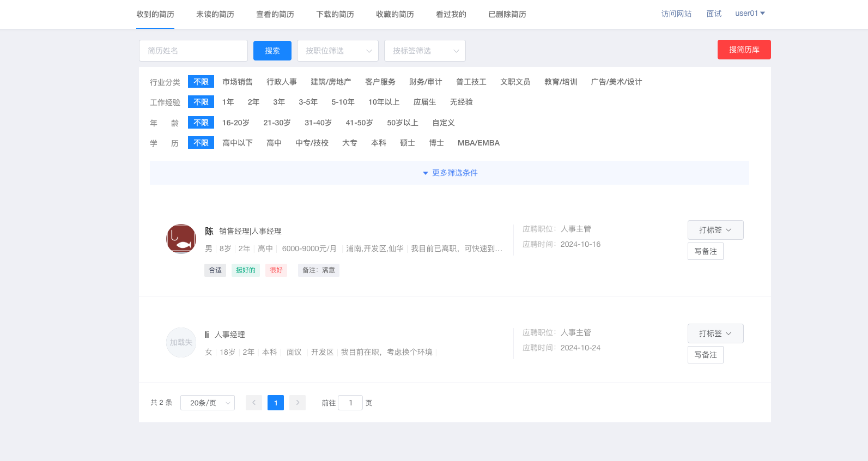Switch to 已删除简历 tab

coord(507,14)
